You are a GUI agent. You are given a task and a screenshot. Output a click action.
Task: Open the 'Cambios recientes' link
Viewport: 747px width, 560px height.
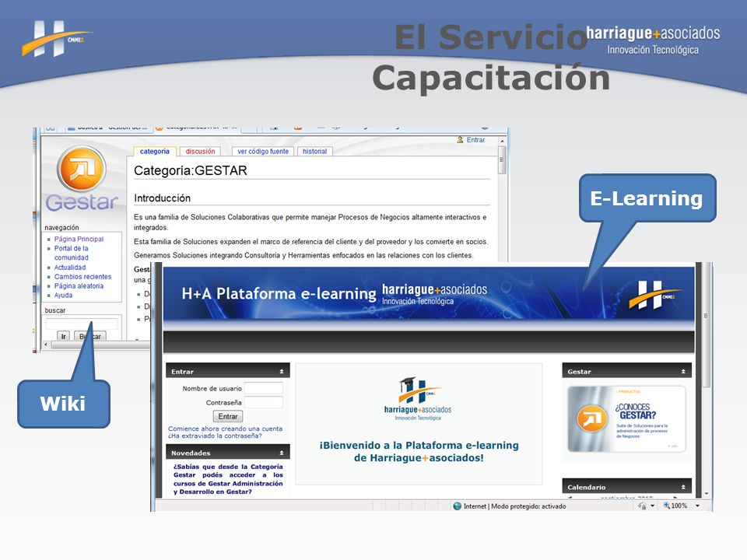coord(82,277)
